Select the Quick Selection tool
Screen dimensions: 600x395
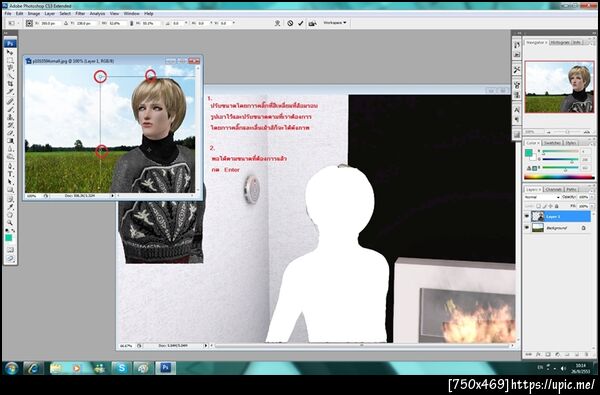coord(10,76)
